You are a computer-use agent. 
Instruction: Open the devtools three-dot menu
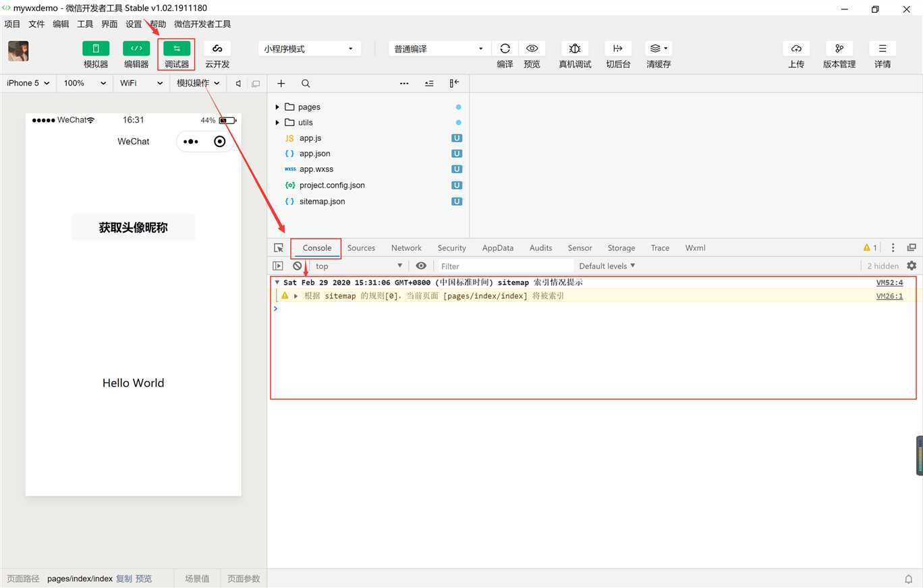click(x=893, y=247)
